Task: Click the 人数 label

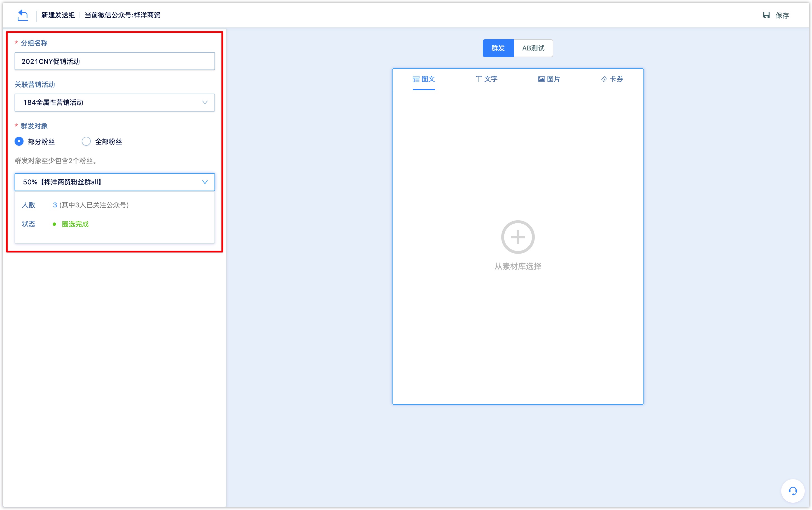Action: click(x=29, y=205)
